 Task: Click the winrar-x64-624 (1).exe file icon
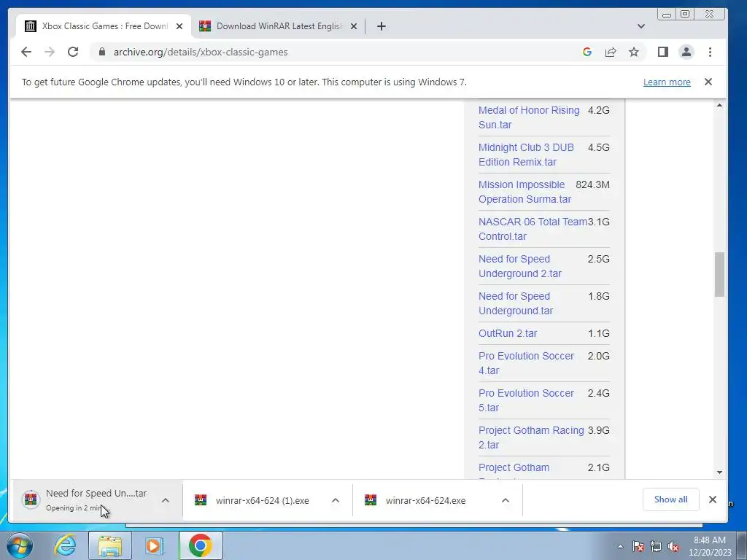[x=201, y=500]
